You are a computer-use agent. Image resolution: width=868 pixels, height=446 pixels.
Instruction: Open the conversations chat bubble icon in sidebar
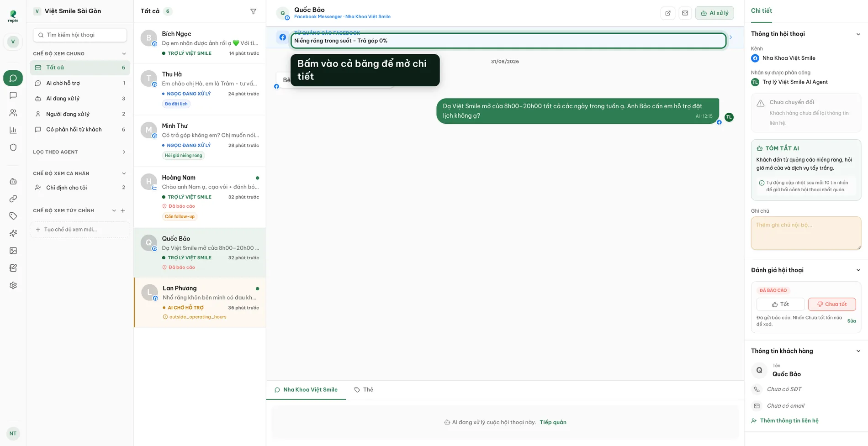[13, 78]
